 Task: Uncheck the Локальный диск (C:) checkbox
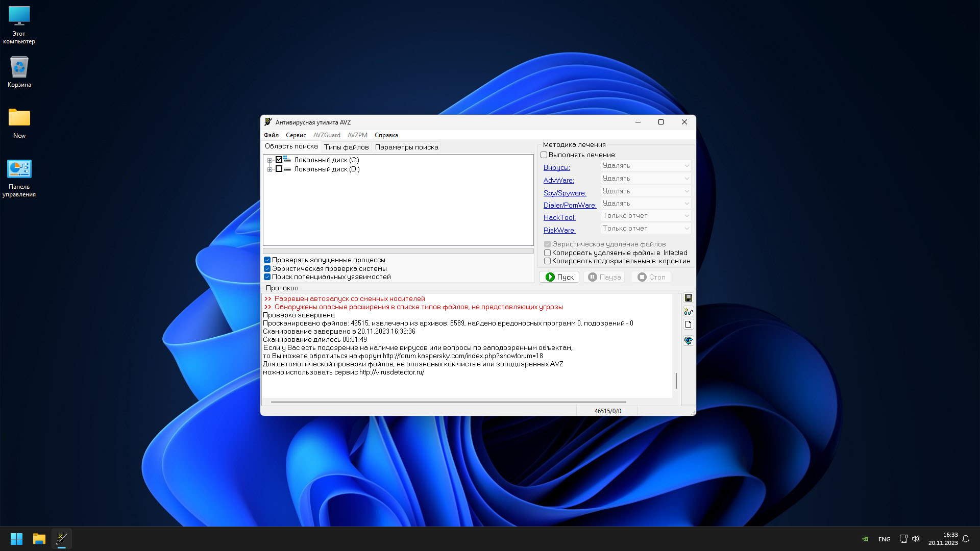pyautogui.click(x=279, y=160)
